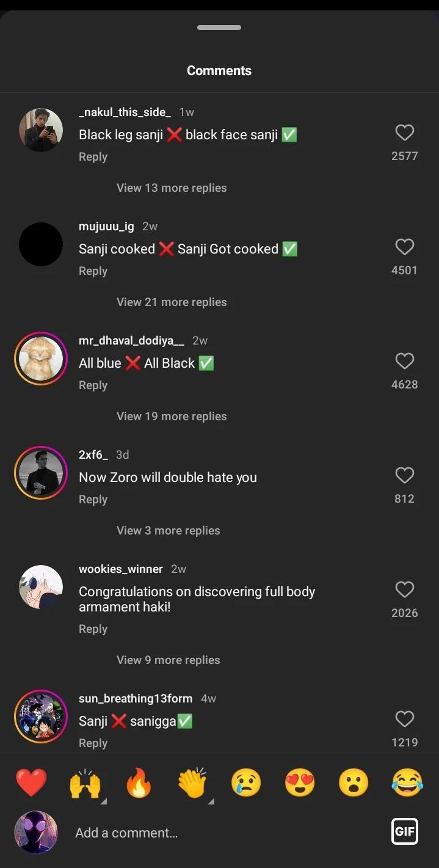Tap the clapping hands emoji reaction

point(192,782)
